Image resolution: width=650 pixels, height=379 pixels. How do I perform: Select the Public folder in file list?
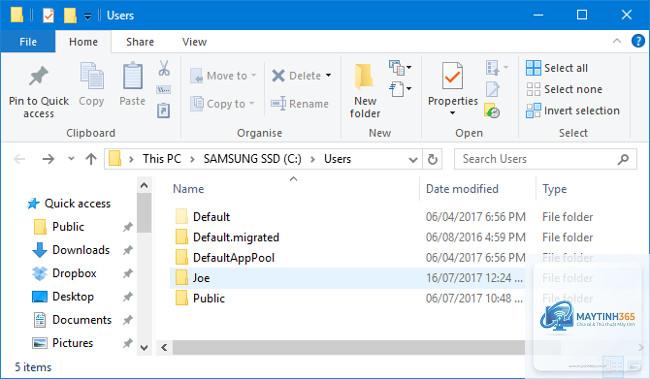pyautogui.click(x=209, y=299)
